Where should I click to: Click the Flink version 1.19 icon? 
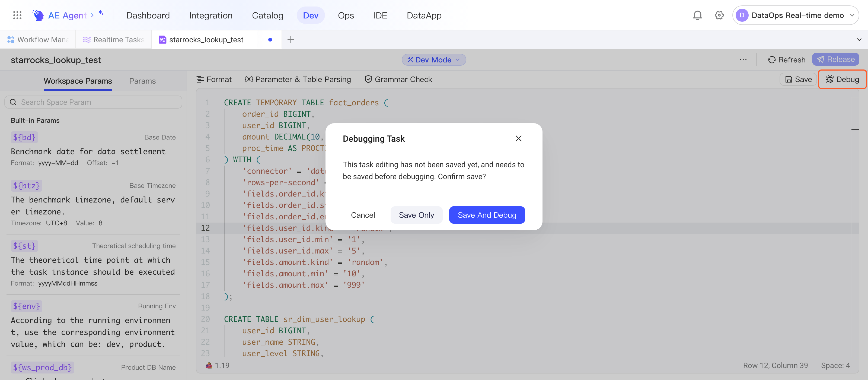(209, 366)
